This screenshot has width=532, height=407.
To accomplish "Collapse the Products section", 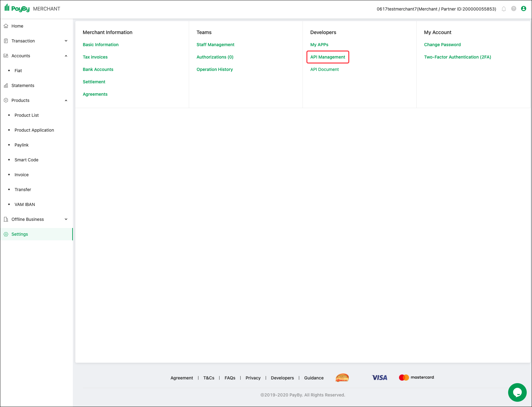I will coord(66,100).
